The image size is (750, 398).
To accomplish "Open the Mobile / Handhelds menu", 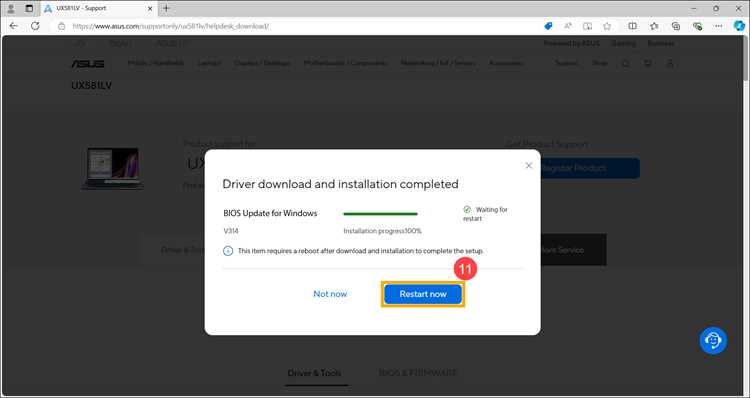I will 156,63.
